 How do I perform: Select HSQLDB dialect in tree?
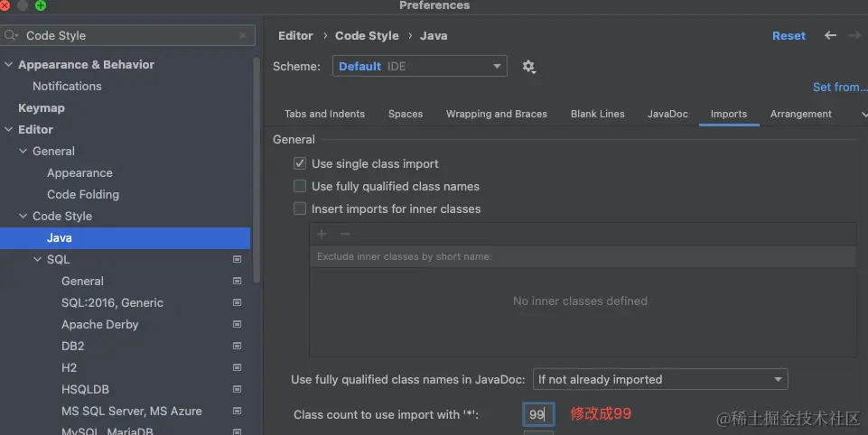tap(85, 389)
